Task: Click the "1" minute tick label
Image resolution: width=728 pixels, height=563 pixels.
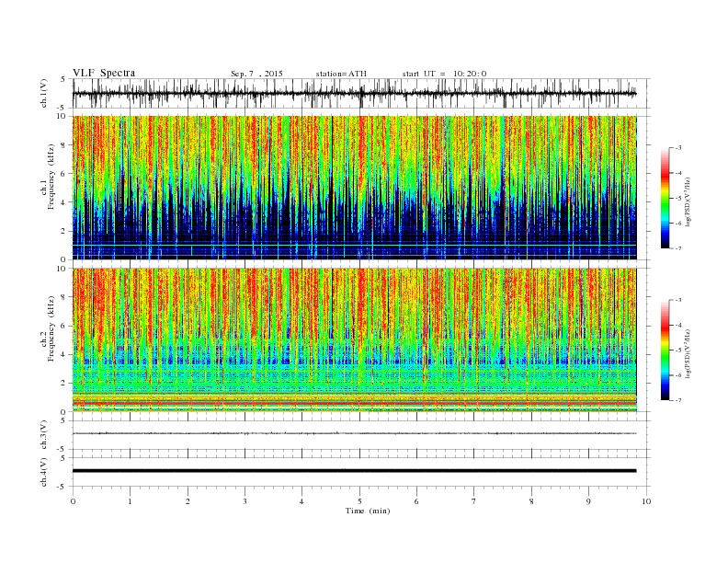Action: click(x=130, y=501)
